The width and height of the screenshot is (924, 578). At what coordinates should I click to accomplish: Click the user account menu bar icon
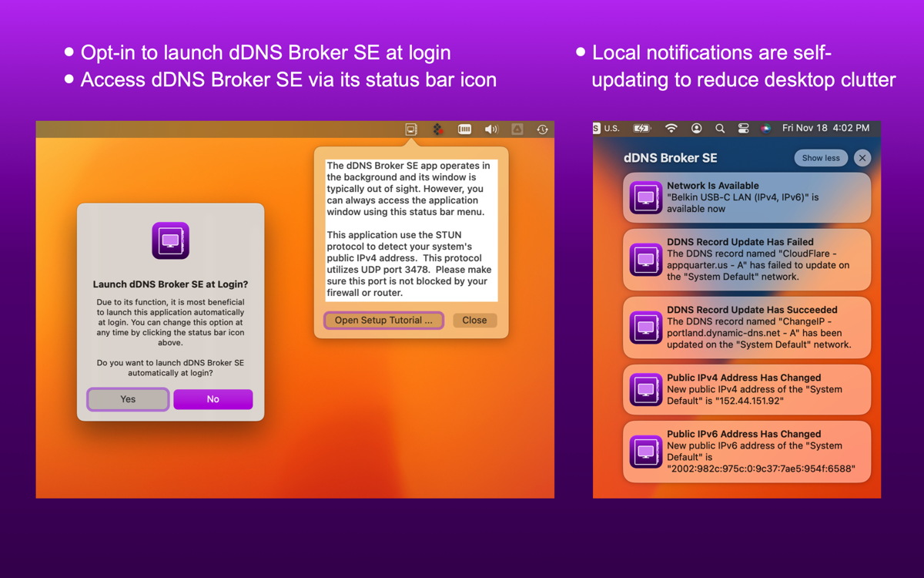696,129
